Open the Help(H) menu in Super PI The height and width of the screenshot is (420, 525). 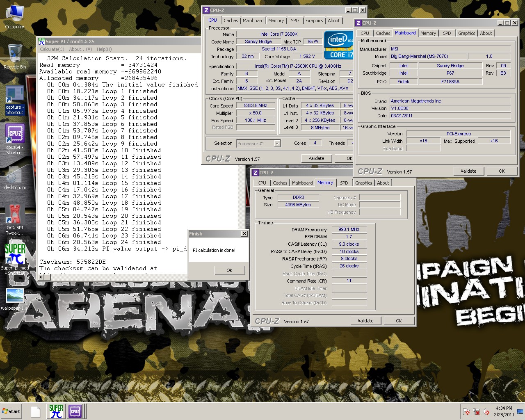pos(104,49)
